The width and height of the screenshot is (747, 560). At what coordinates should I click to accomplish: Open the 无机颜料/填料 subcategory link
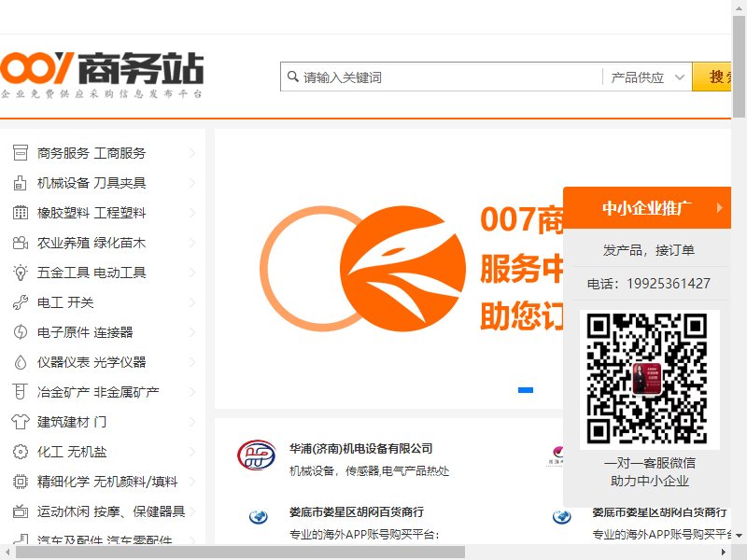135,482
